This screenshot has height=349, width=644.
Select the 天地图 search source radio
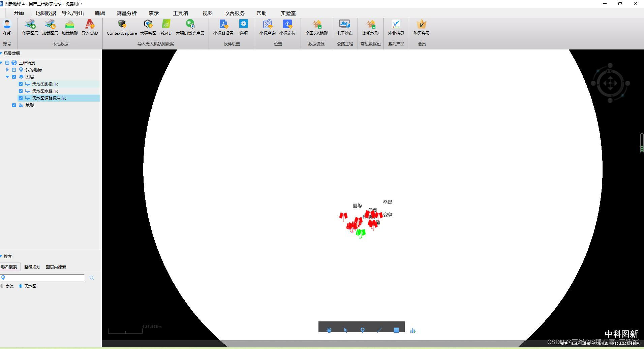(x=21, y=286)
